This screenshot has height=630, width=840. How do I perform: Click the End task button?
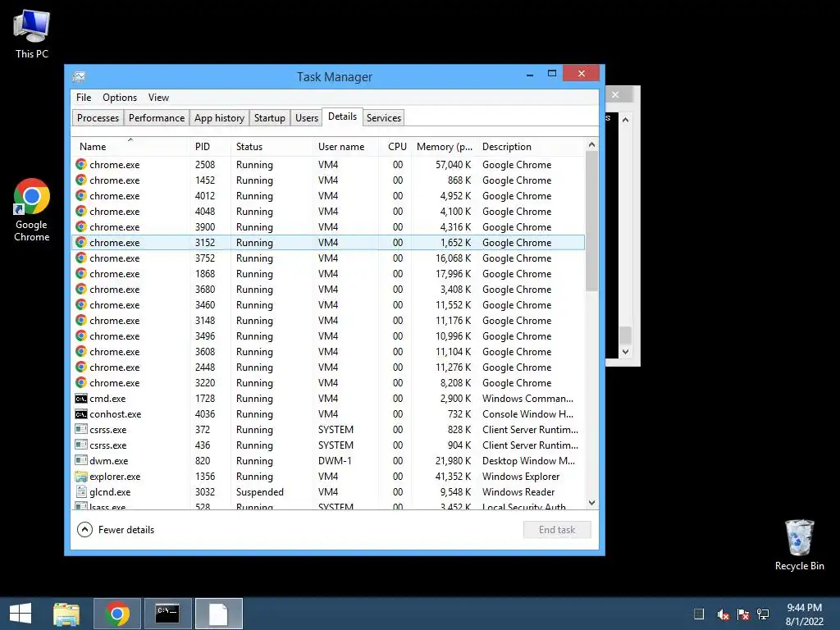coord(557,530)
